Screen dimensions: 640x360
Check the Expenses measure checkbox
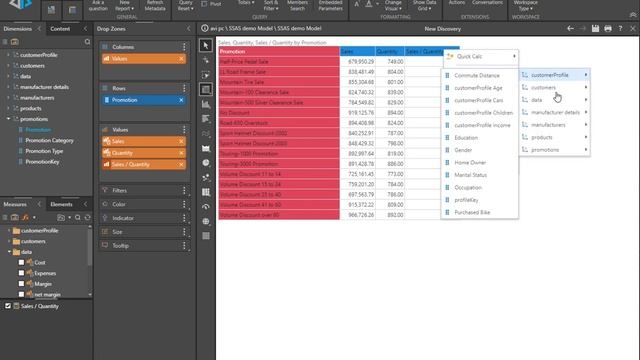point(21,273)
